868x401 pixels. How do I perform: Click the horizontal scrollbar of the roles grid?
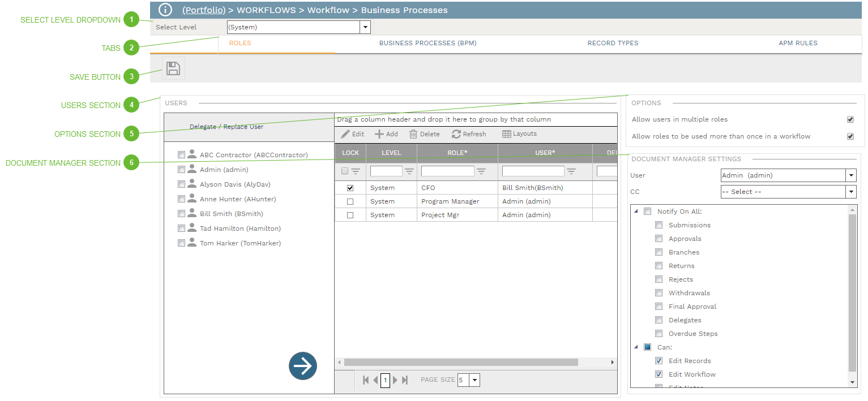[x=460, y=362]
